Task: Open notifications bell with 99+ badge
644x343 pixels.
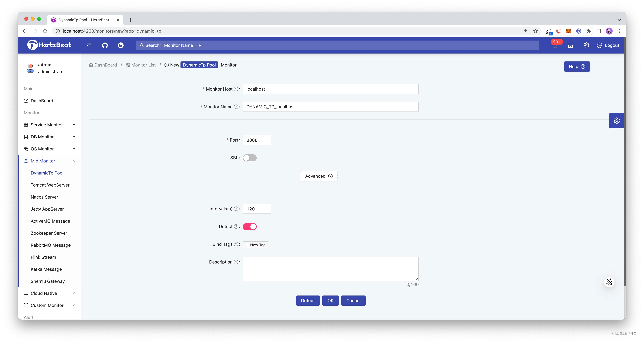Action: click(x=554, y=45)
